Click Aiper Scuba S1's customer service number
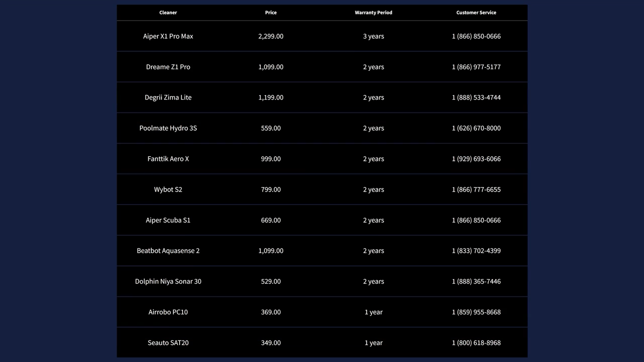 pos(476,220)
